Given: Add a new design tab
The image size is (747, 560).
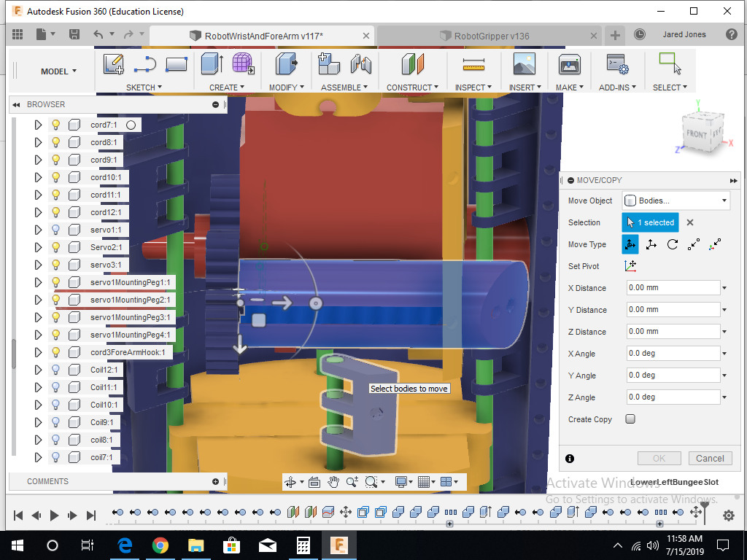Looking at the screenshot, I should (x=615, y=35).
